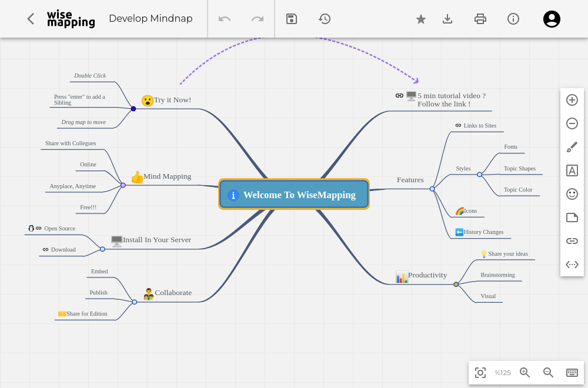The image size is (588, 388).
Task: Open link icon on Links to Sites
Action: point(458,126)
